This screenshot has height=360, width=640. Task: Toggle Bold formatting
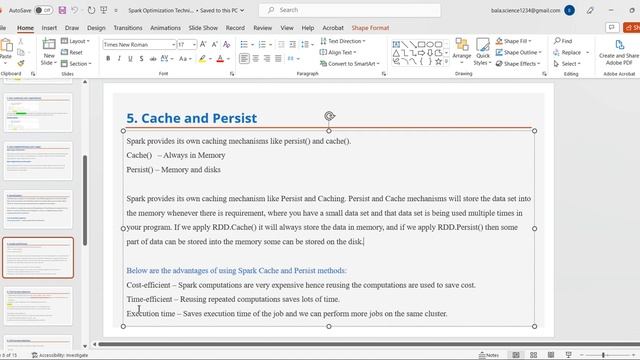(108, 59)
